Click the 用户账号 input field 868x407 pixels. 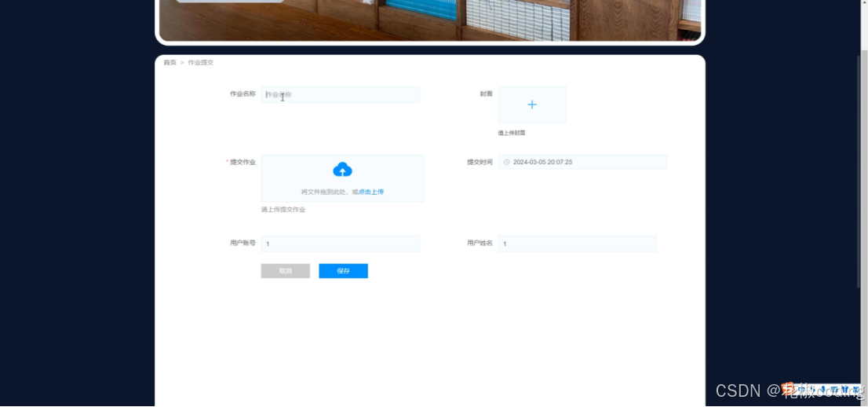coord(340,244)
